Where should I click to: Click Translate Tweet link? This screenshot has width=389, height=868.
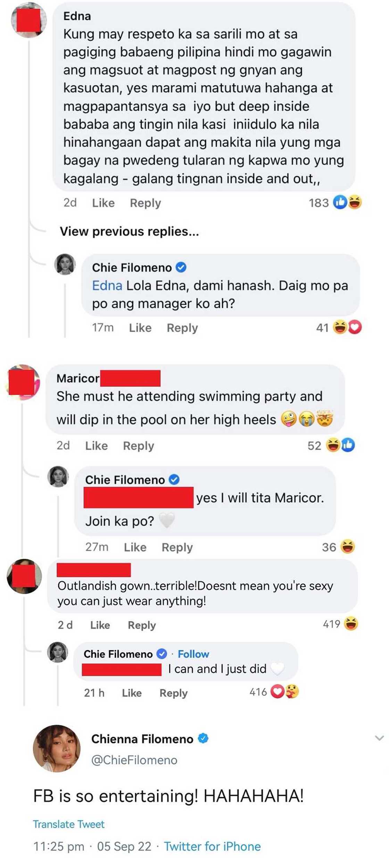pyautogui.click(x=68, y=825)
